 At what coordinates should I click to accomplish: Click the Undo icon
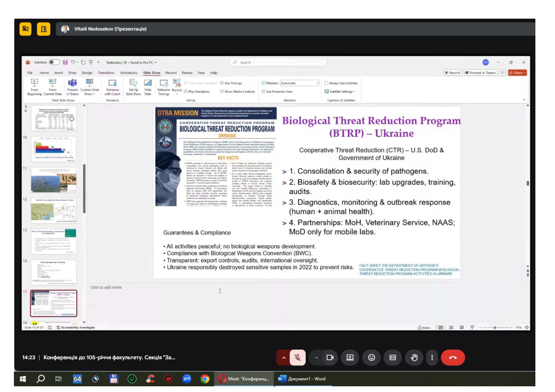[x=73, y=62]
